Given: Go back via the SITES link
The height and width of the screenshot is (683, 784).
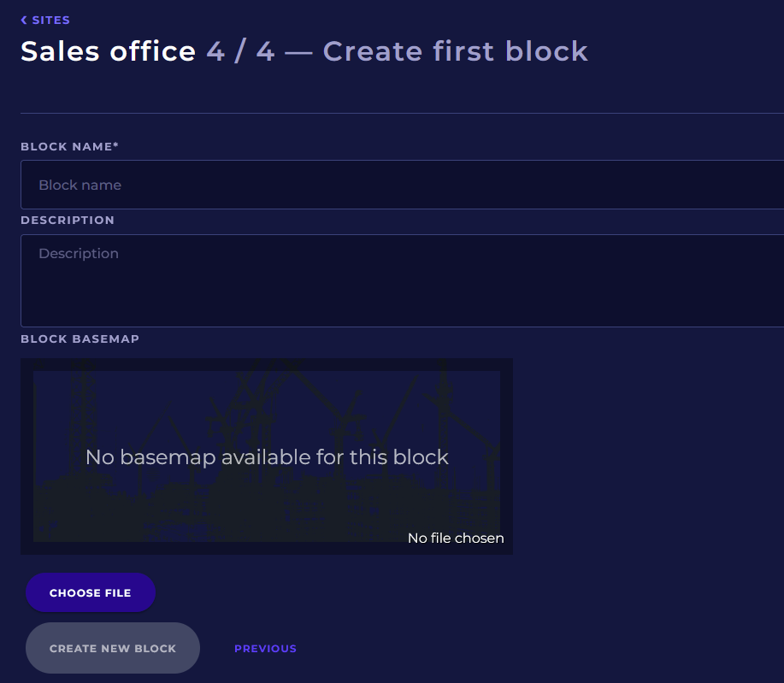Looking at the screenshot, I should 50,20.
